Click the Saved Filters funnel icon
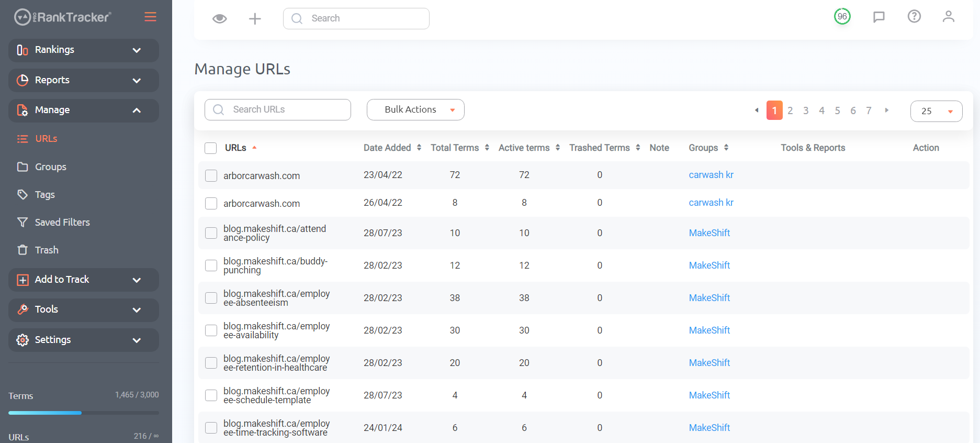The image size is (980, 443). 22,222
